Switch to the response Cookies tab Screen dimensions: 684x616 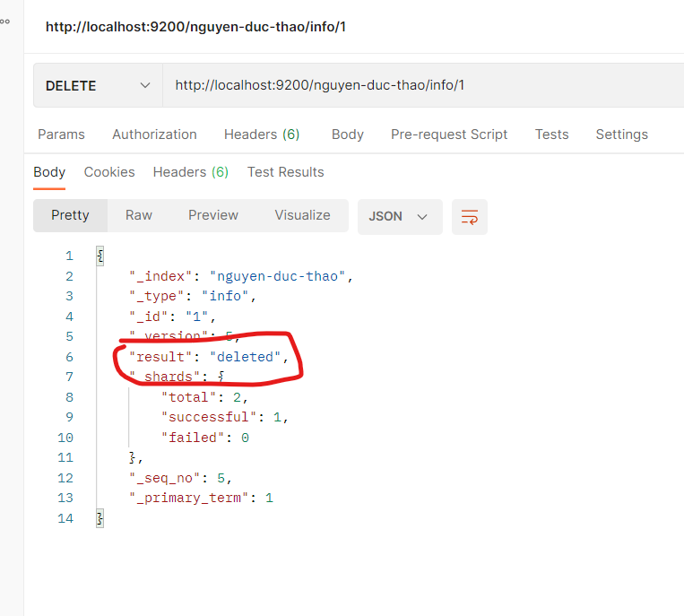tap(109, 172)
